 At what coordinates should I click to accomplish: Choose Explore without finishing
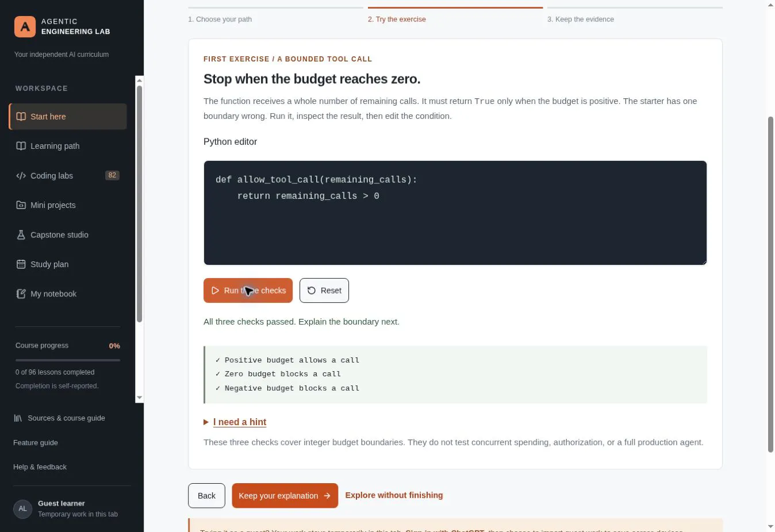coord(394,495)
